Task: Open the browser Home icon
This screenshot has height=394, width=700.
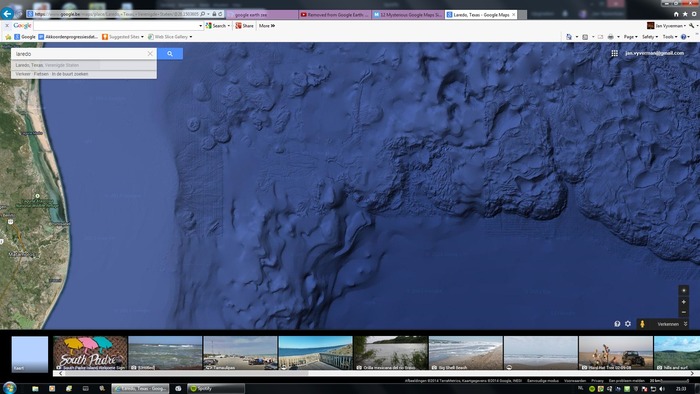Action: (x=676, y=14)
